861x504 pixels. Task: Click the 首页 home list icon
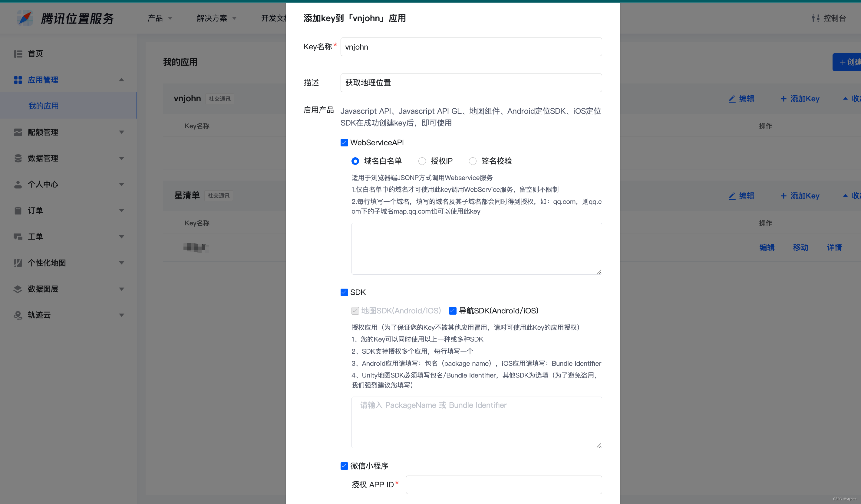click(18, 54)
